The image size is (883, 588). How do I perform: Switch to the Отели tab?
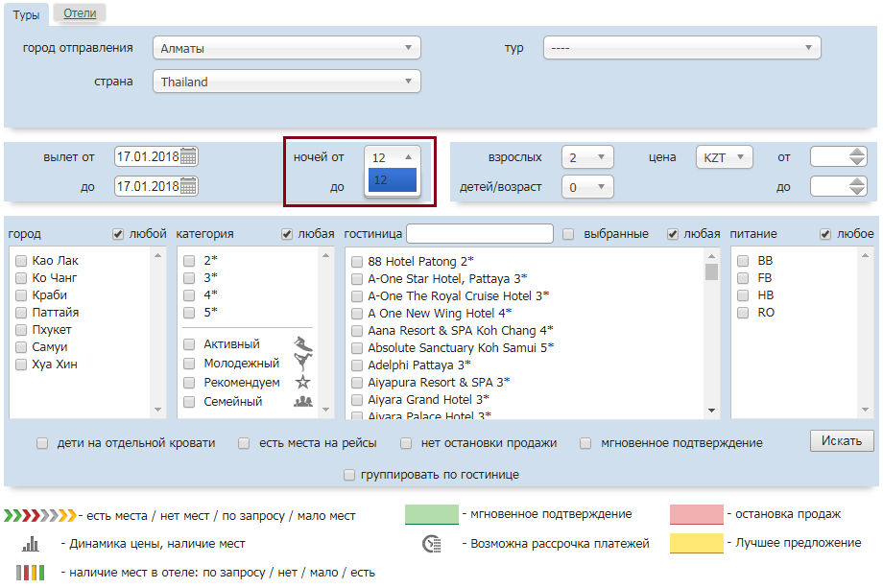click(x=79, y=13)
